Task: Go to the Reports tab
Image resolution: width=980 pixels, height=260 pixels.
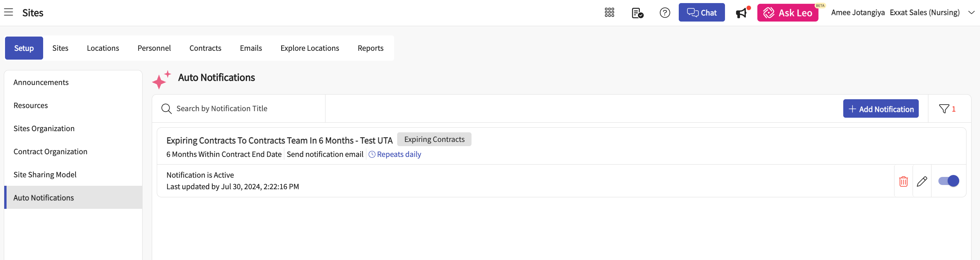Action: pyautogui.click(x=371, y=48)
